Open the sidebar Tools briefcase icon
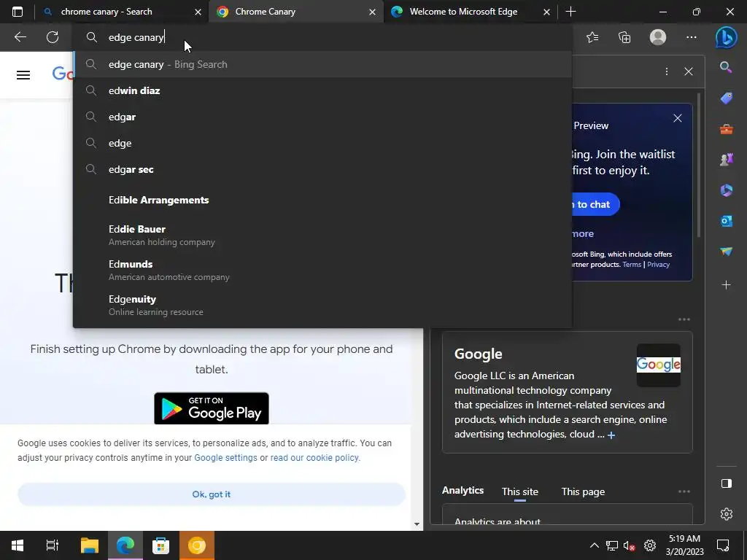The image size is (747, 560). [x=726, y=129]
